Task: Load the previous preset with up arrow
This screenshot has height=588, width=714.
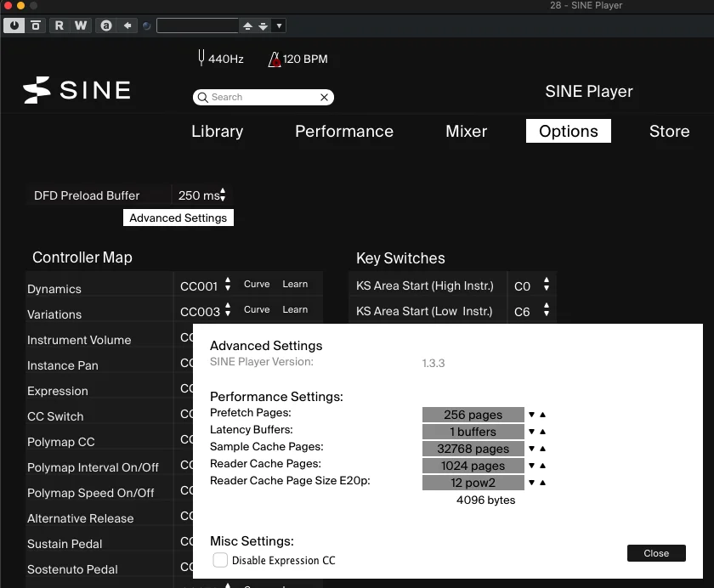Action: (247, 26)
